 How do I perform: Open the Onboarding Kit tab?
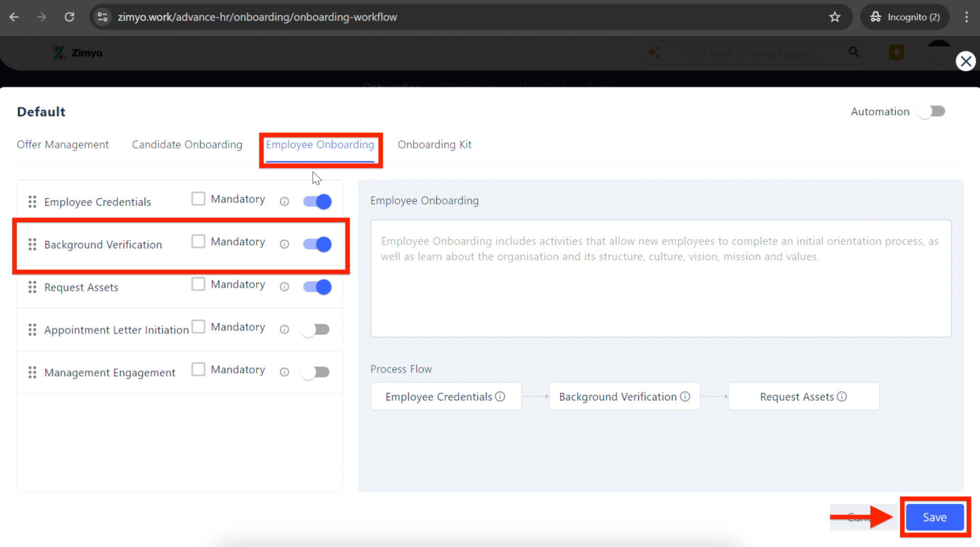pos(434,144)
